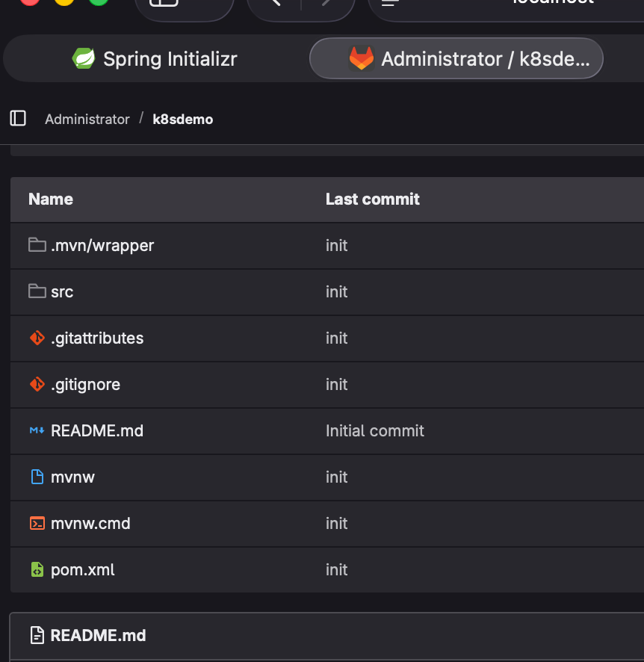
Task: Click the .mvn/wrapper folder icon
Action: [37, 245]
